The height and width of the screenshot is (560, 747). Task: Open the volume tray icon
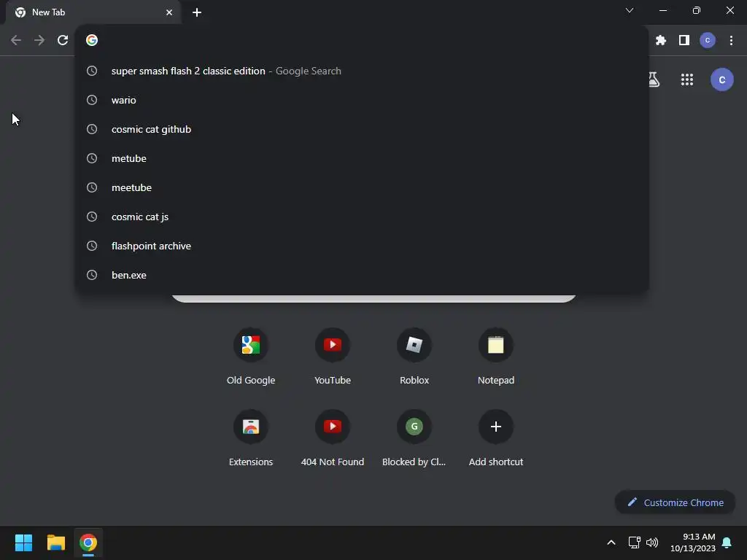(x=652, y=542)
